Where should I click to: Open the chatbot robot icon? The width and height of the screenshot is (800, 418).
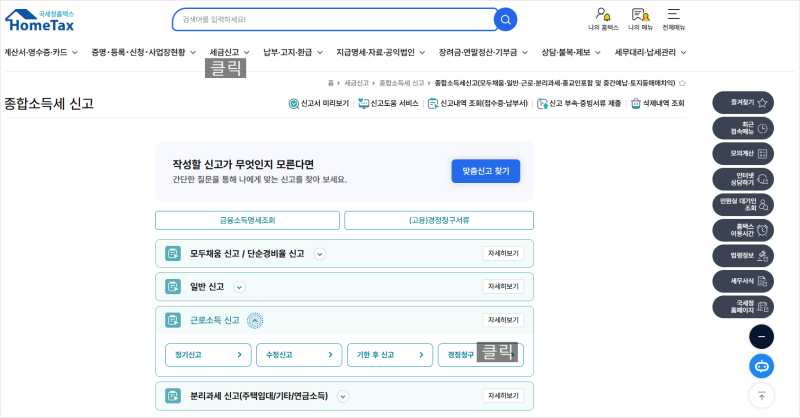tap(761, 366)
